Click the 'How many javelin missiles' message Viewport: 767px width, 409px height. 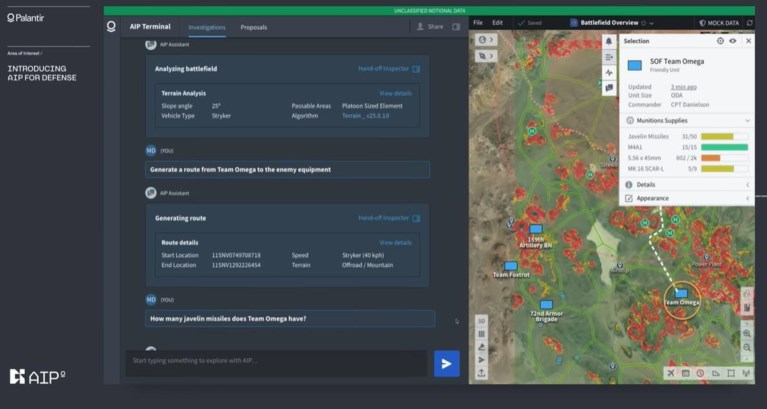coord(290,318)
